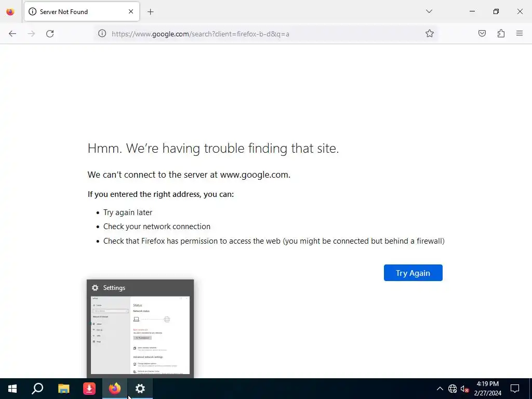List all tabs dropdown arrow
Viewport: 532px width, 399px height.
pos(429,11)
